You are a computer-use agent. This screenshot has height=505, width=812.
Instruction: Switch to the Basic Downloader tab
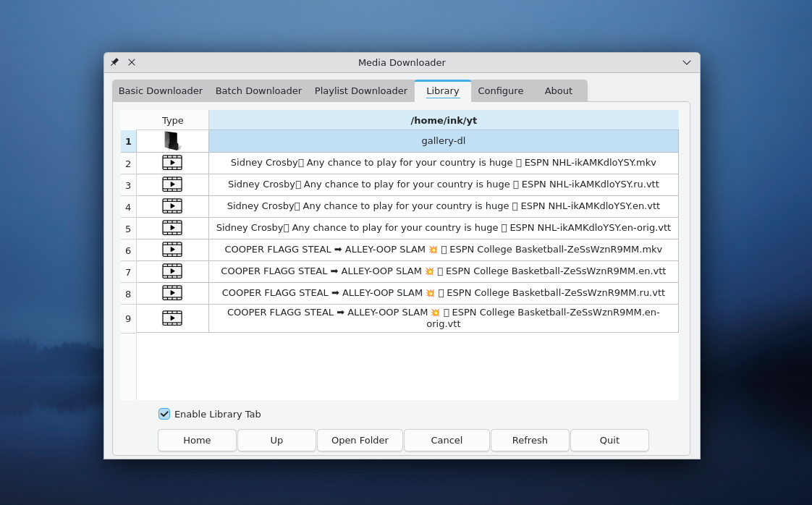(x=160, y=90)
